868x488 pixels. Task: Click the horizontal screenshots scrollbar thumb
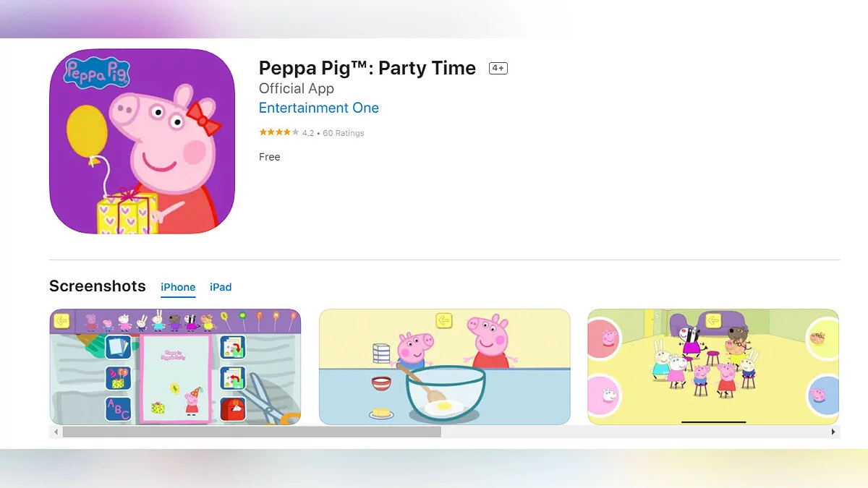(252, 432)
